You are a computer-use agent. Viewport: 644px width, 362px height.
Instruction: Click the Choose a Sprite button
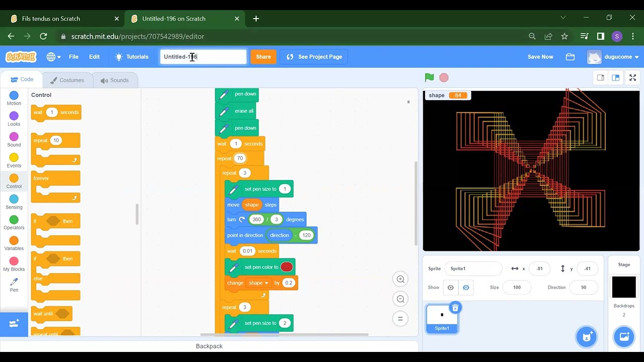[586, 337]
